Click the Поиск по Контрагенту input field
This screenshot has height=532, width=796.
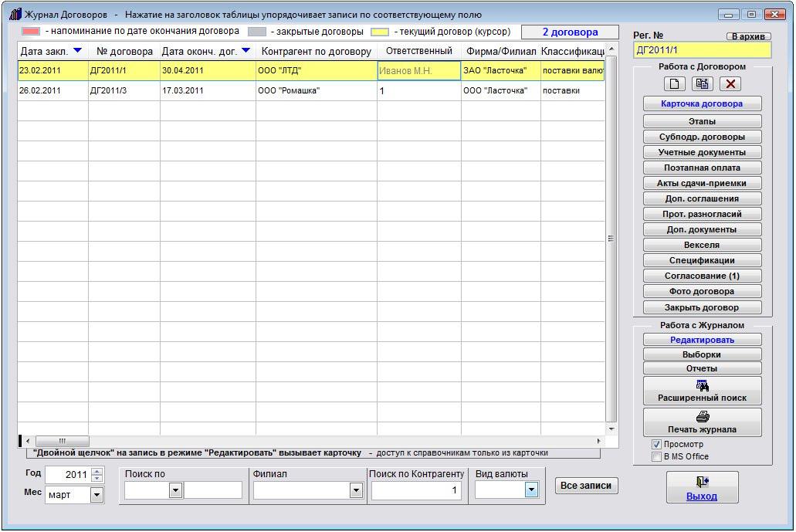click(x=416, y=490)
